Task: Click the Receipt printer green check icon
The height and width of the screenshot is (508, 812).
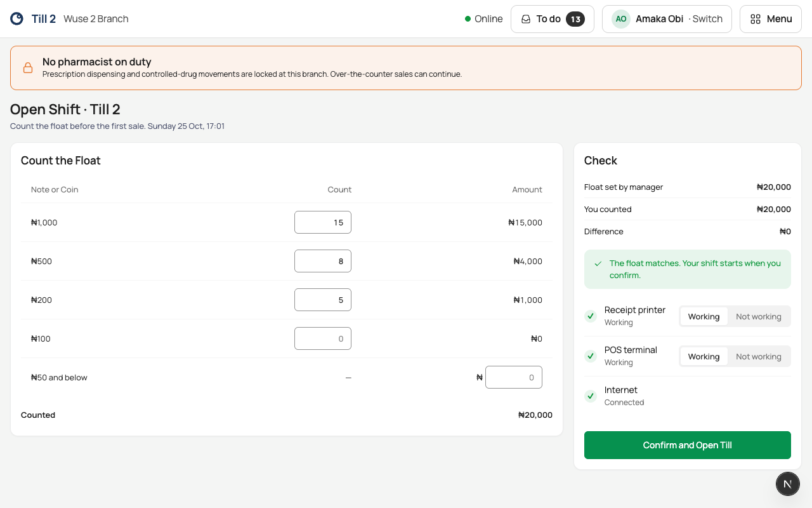Action: click(x=591, y=316)
